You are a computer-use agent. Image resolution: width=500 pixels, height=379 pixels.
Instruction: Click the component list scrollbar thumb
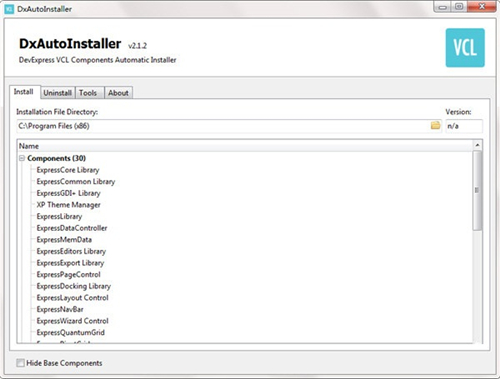pos(477,190)
